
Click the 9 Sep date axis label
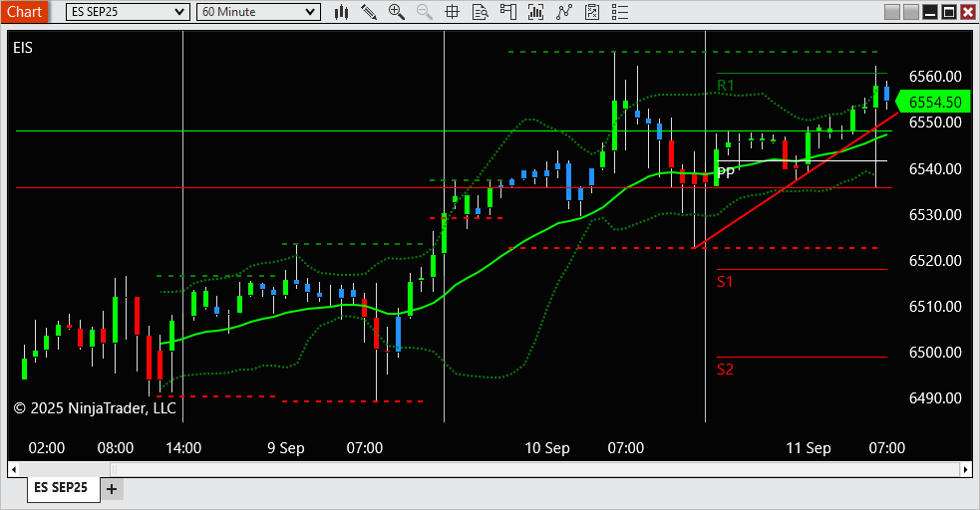285,448
